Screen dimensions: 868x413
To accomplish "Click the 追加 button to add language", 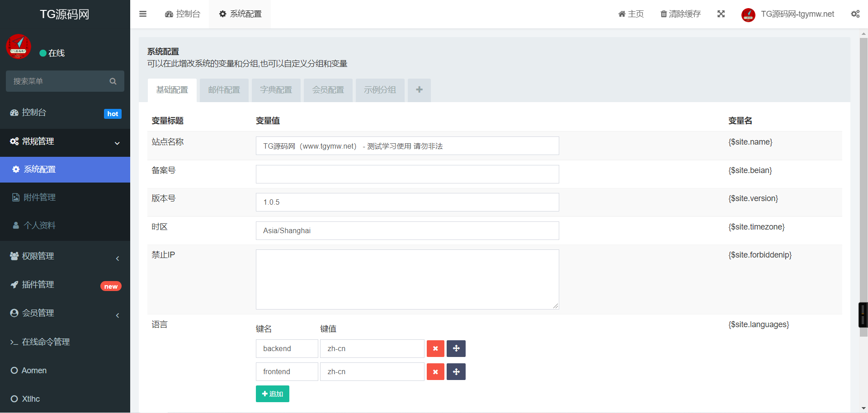I will (x=273, y=394).
